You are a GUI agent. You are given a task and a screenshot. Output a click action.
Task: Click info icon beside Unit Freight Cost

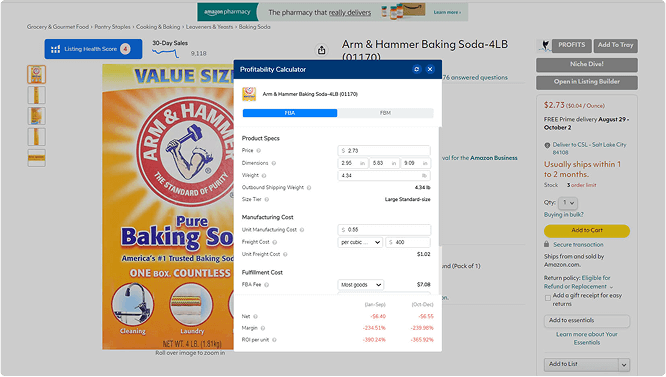[x=285, y=255]
